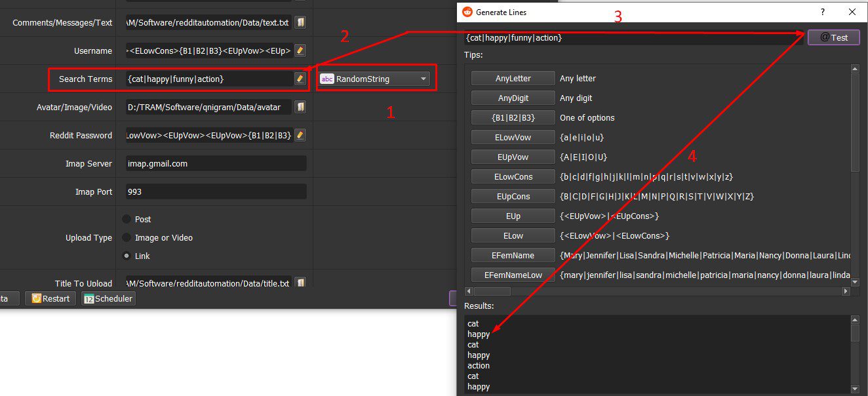Image resolution: width=868 pixels, height=396 pixels.
Task: Insert the AnyLetter tip
Action: pyautogui.click(x=513, y=78)
